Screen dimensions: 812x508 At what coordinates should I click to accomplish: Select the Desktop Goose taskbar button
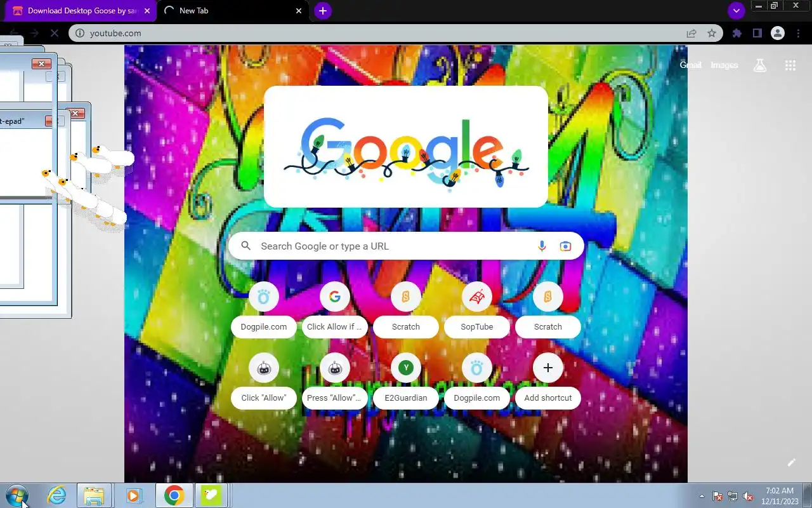pyautogui.click(x=211, y=495)
